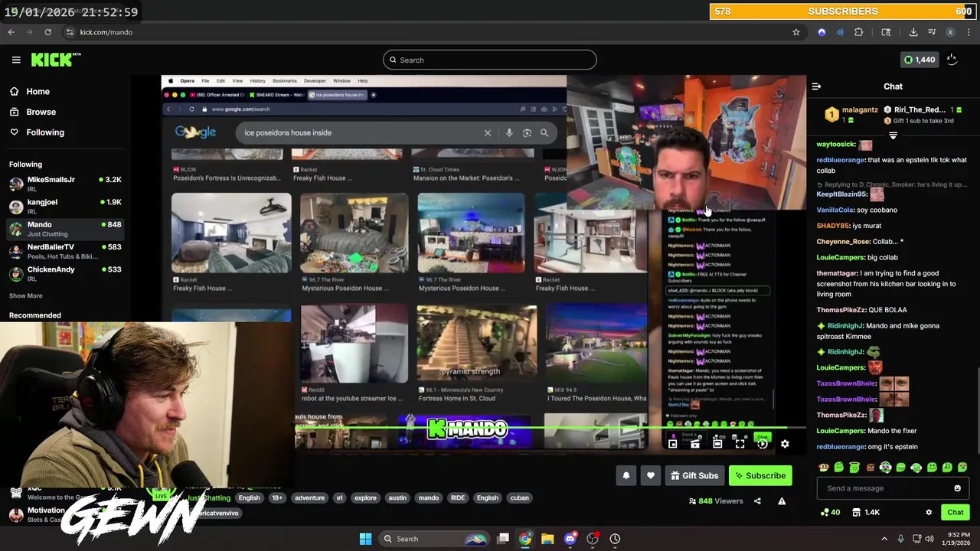Open the 1,440 Kicks balance

point(920,60)
